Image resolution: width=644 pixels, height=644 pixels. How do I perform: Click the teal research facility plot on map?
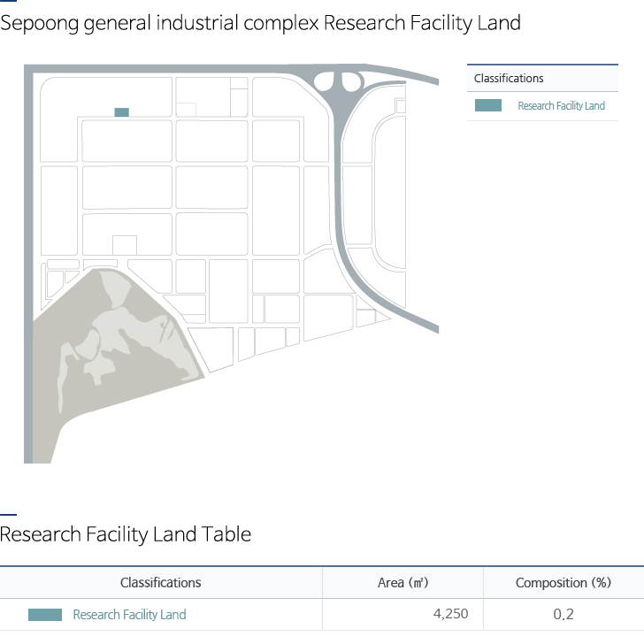pos(121,112)
